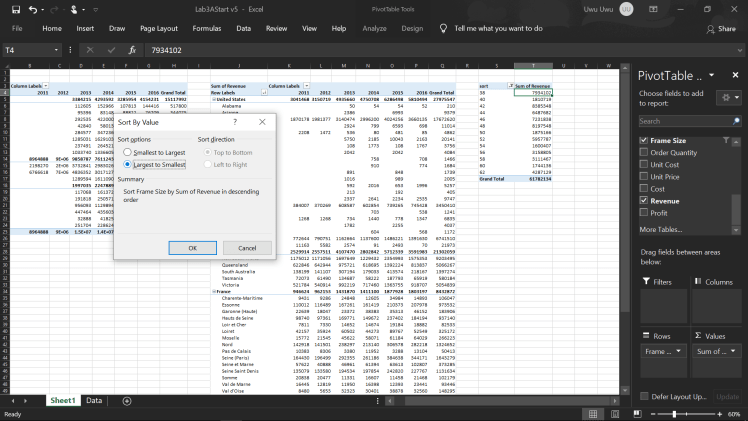Click the More Tables link

coord(661,229)
